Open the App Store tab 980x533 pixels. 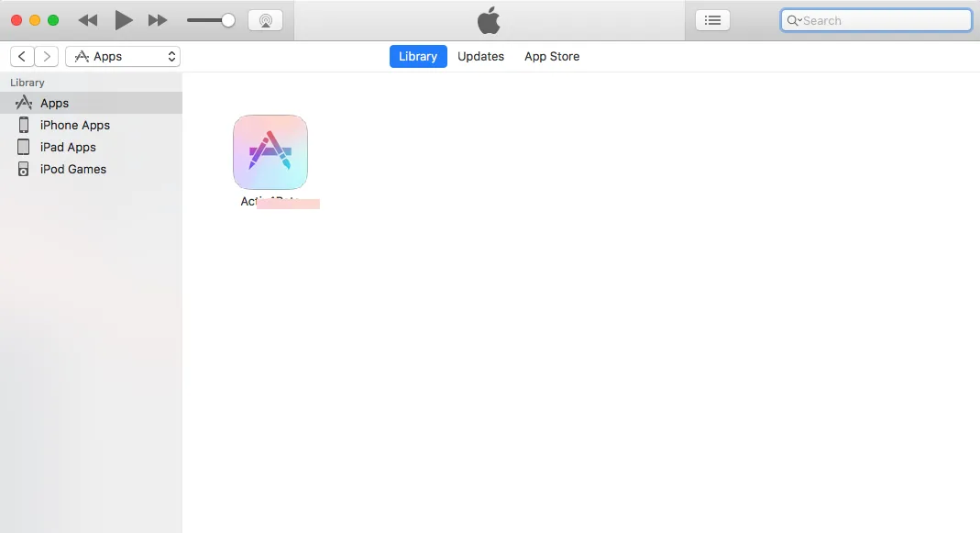click(x=552, y=56)
